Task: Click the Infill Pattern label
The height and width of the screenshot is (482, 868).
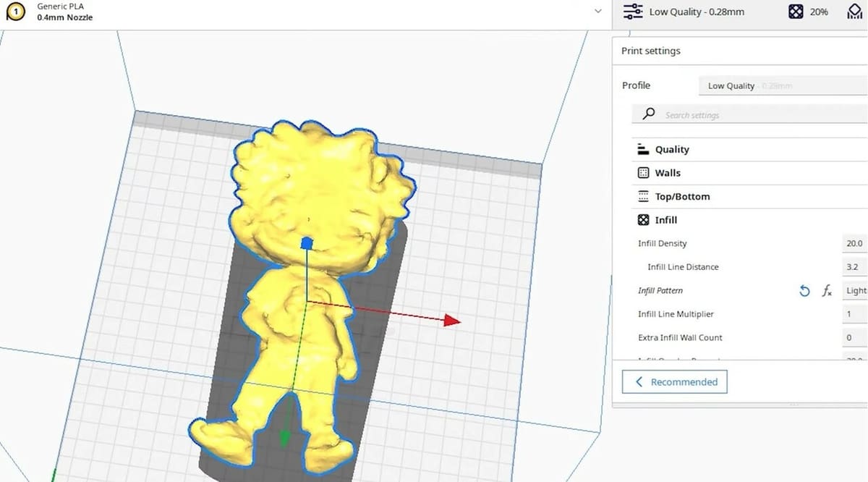Action: [660, 290]
